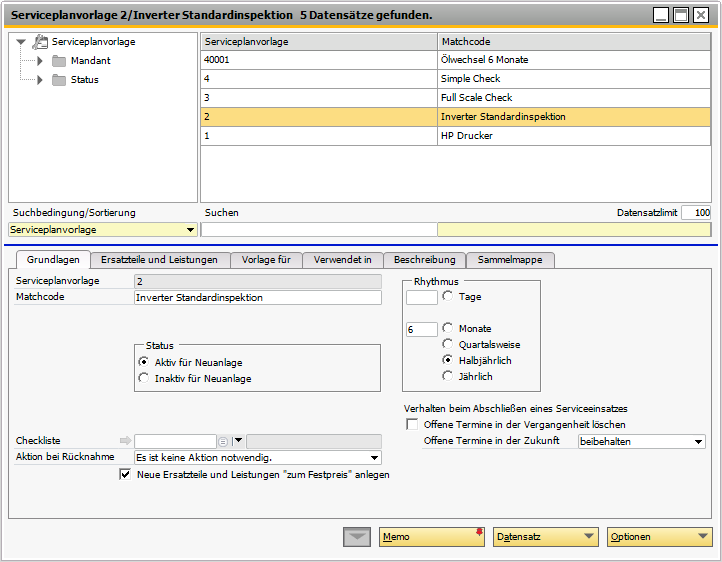Open the Sammelmappe tab

510,260
